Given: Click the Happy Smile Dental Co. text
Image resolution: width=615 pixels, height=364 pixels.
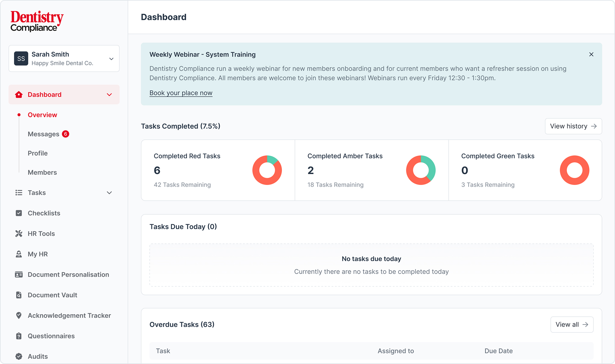Looking at the screenshot, I should click(x=62, y=63).
